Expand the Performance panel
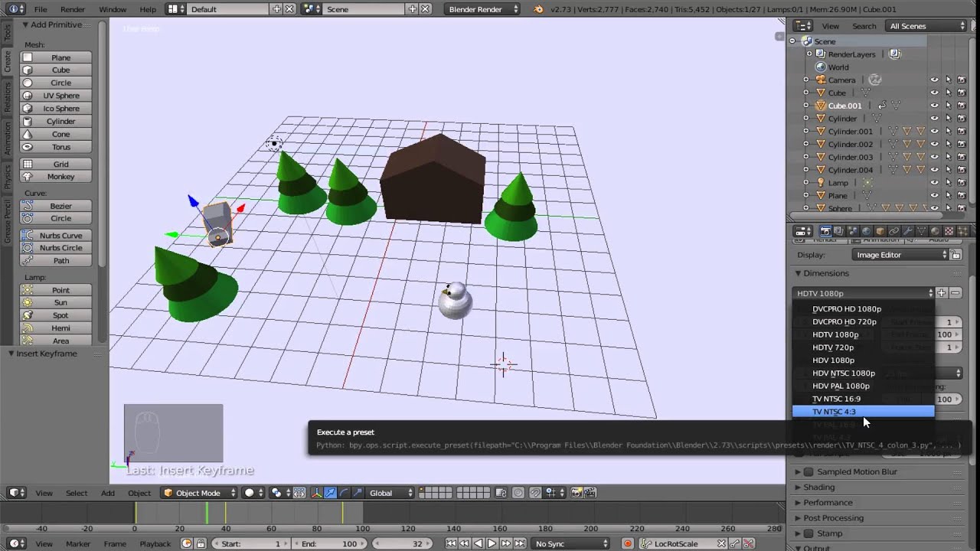Viewport: 980px width, 551px height. (x=827, y=503)
